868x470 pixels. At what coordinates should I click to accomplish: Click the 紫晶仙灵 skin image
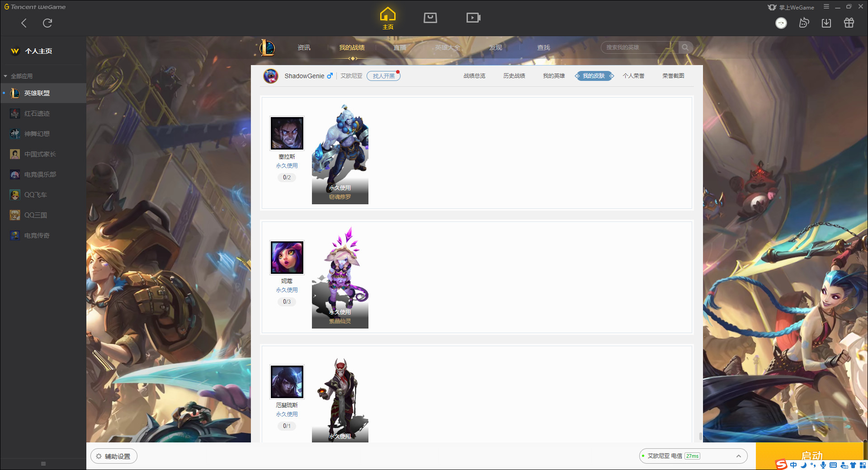[340, 278]
